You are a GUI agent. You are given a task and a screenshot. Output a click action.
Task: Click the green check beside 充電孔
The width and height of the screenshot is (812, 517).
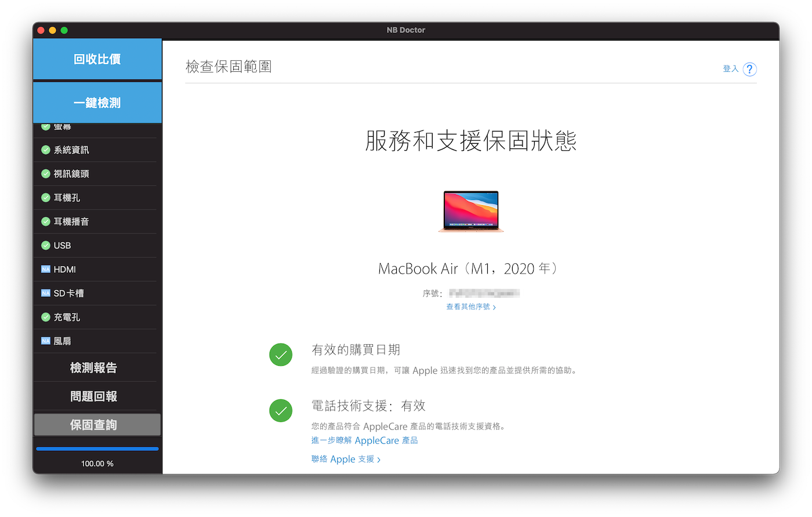(x=46, y=317)
